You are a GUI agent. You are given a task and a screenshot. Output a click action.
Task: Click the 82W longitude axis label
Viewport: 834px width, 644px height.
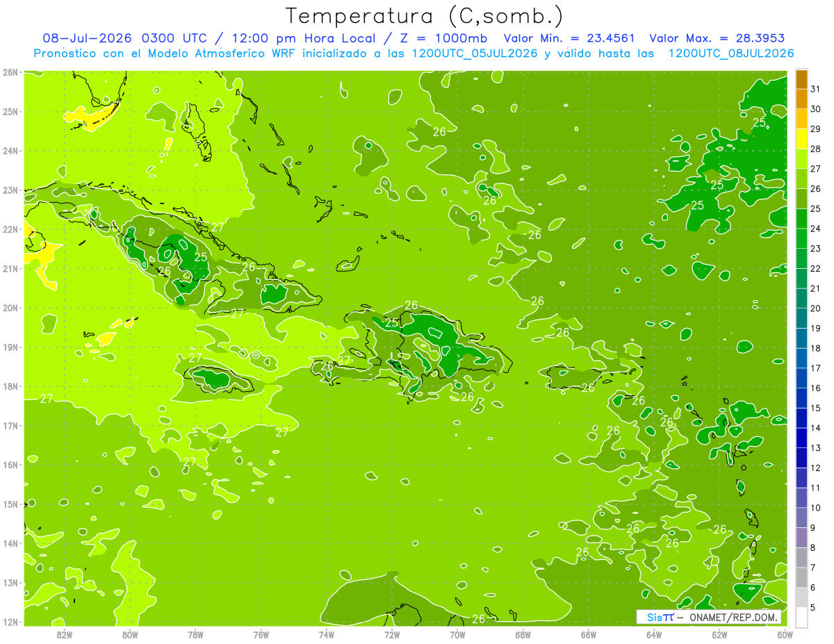pos(65,634)
